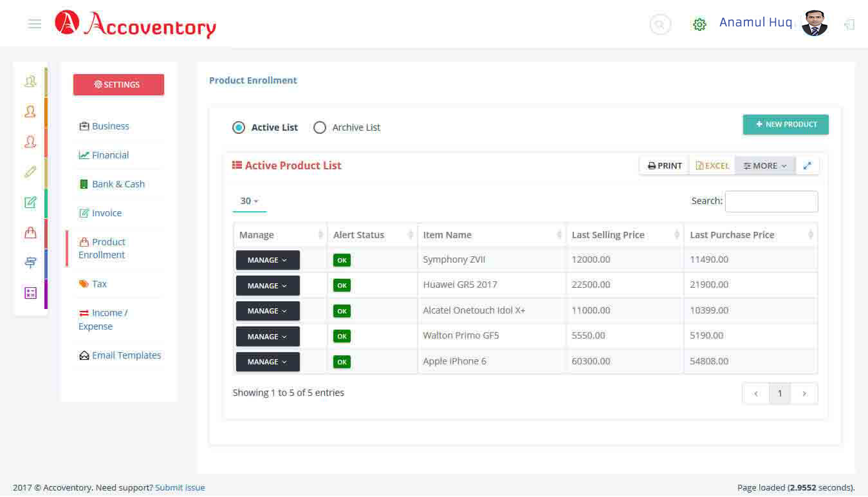Screen dimensions: 868x497
Task: Open the red shopping bag sidebar icon
Action: point(30,232)
